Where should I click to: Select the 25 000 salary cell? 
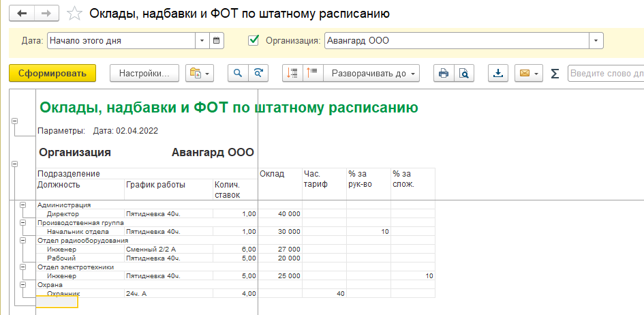pos(280,275)
